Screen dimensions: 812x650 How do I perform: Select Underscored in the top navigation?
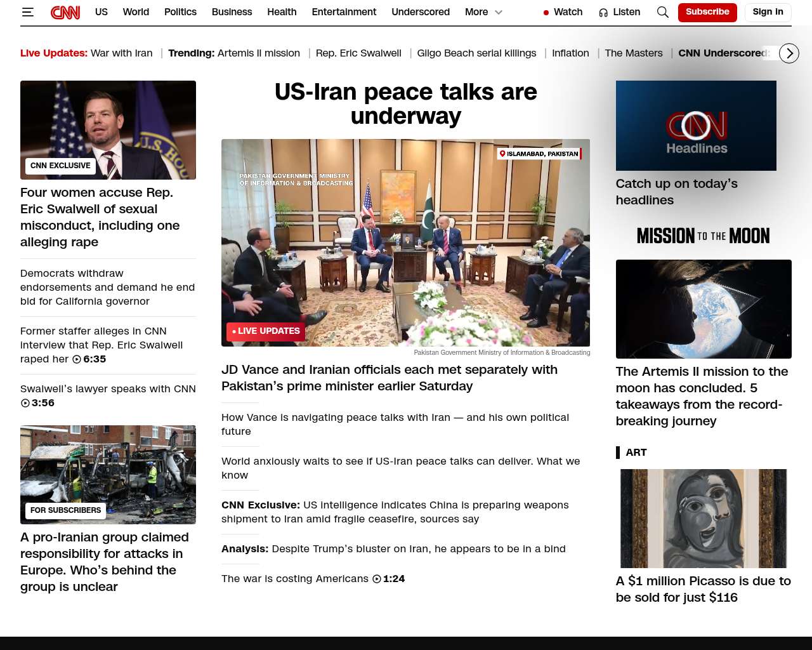[420, 12]
